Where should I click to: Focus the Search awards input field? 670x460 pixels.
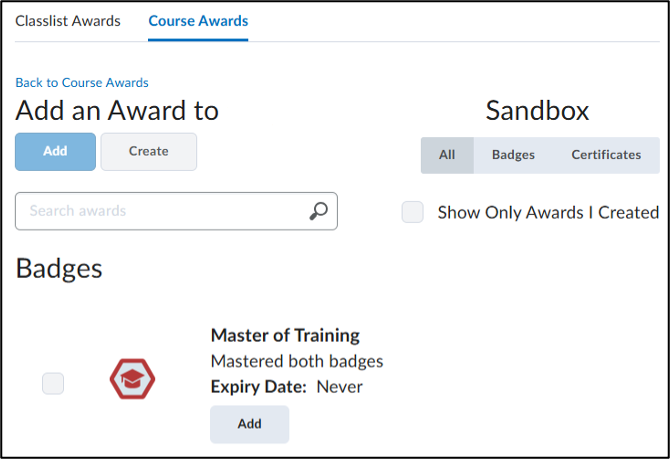click(160, 211)
